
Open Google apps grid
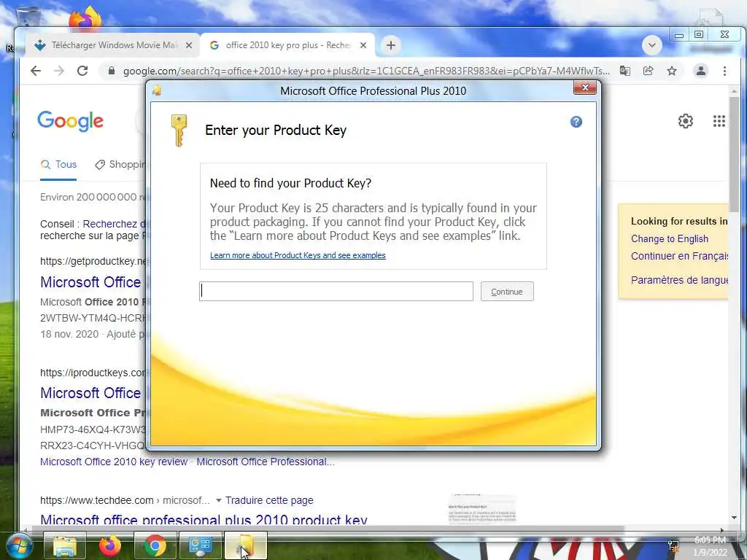tap(719, 121)
